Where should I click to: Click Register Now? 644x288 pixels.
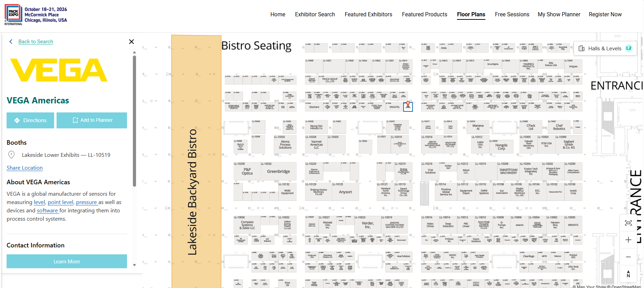click(x=605, y=15)
